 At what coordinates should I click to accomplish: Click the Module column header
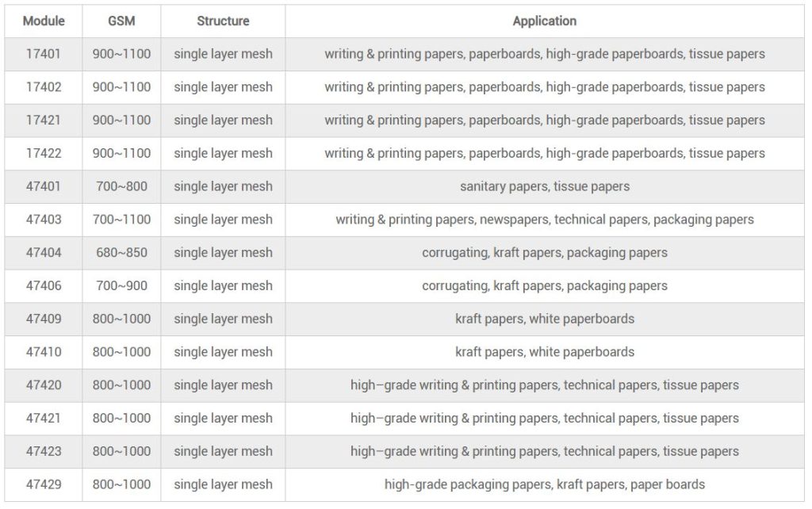pyautogui.click(x=44, y=21)
